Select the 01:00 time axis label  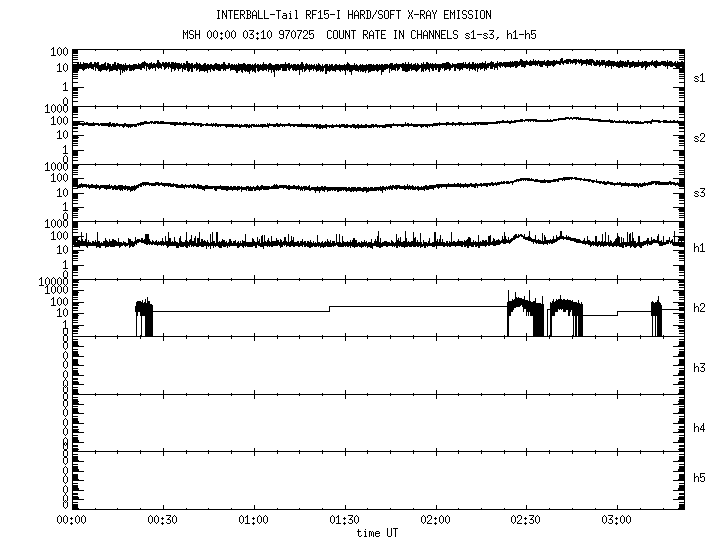coord(253,521)
